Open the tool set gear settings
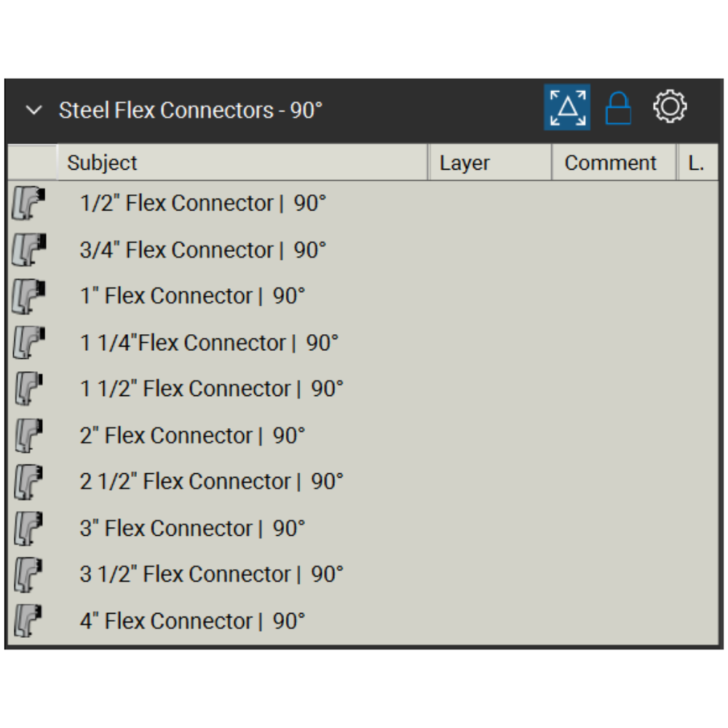728x728 pixels. pyautogui.click(x=669, y=108)
